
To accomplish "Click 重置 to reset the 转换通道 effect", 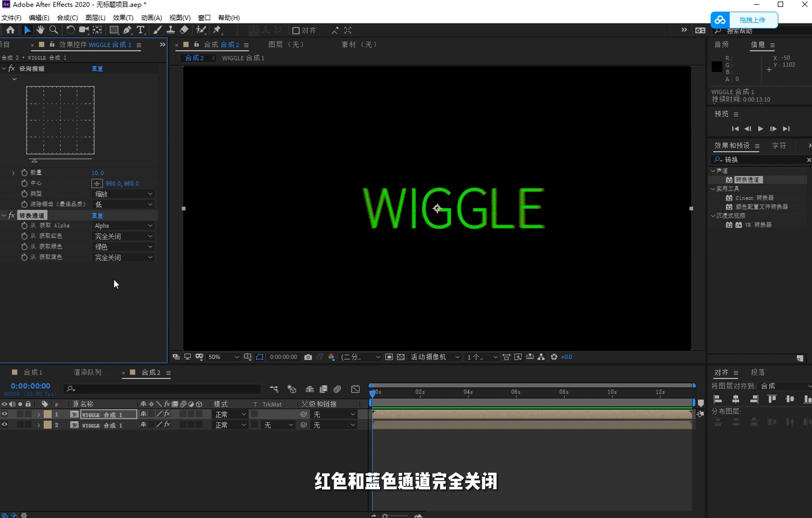I will coord(97,215).
